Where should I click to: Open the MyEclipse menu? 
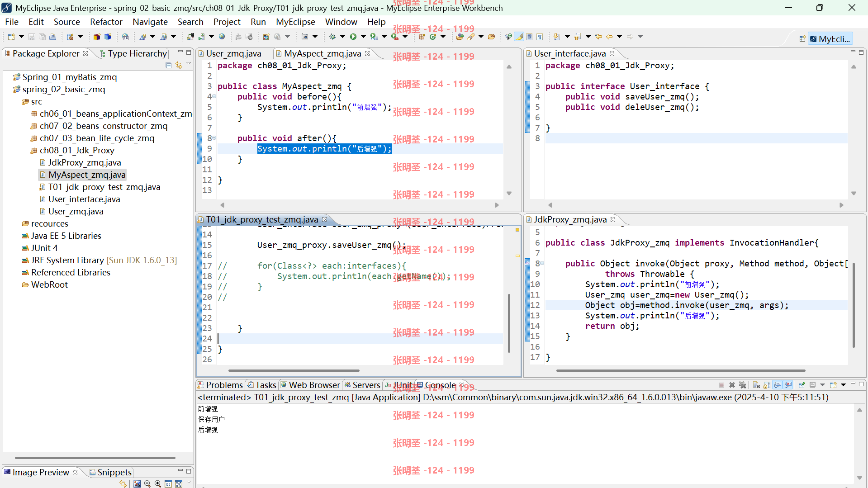296,22
